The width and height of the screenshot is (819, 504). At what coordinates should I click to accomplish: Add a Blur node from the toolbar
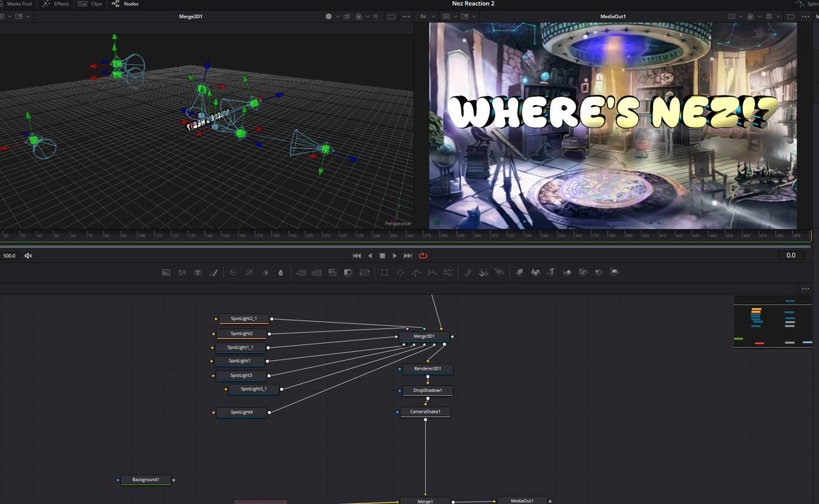tap(281, 273)
